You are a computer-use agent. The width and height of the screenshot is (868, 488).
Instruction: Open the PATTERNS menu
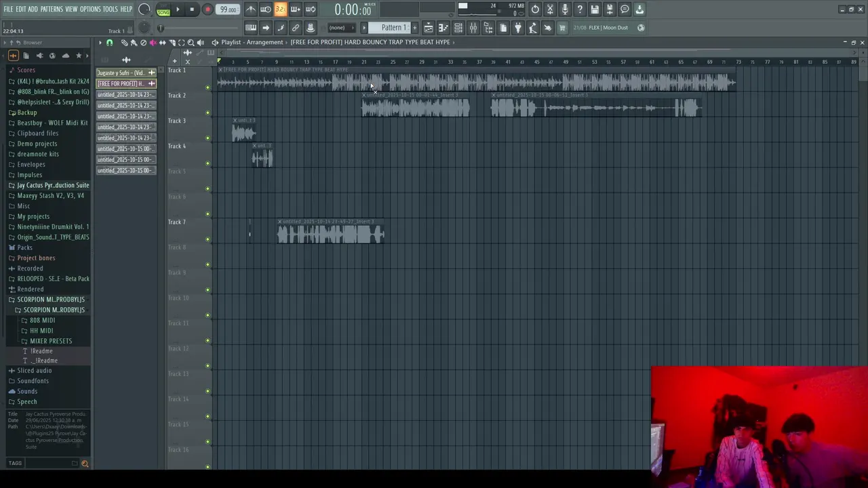[x=52, y=9]
